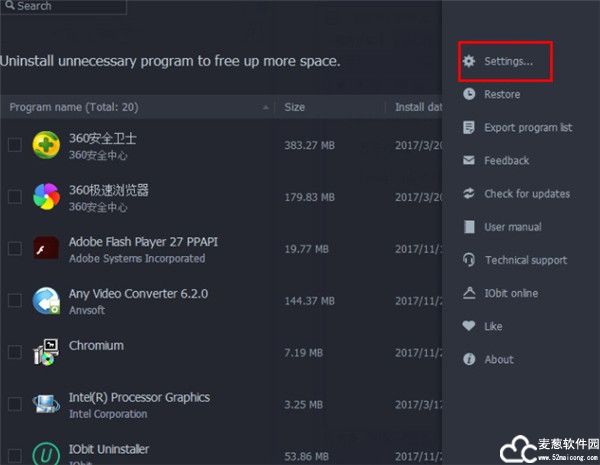
Task: Select Export program list menu item
Action: [528, 127]
